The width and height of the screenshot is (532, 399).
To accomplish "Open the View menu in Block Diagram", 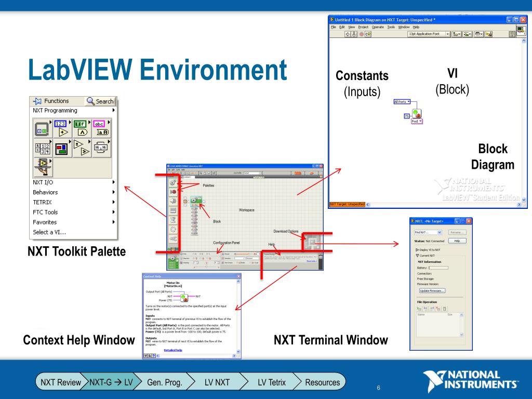I will pyautogui.click(x=352, y=27).
